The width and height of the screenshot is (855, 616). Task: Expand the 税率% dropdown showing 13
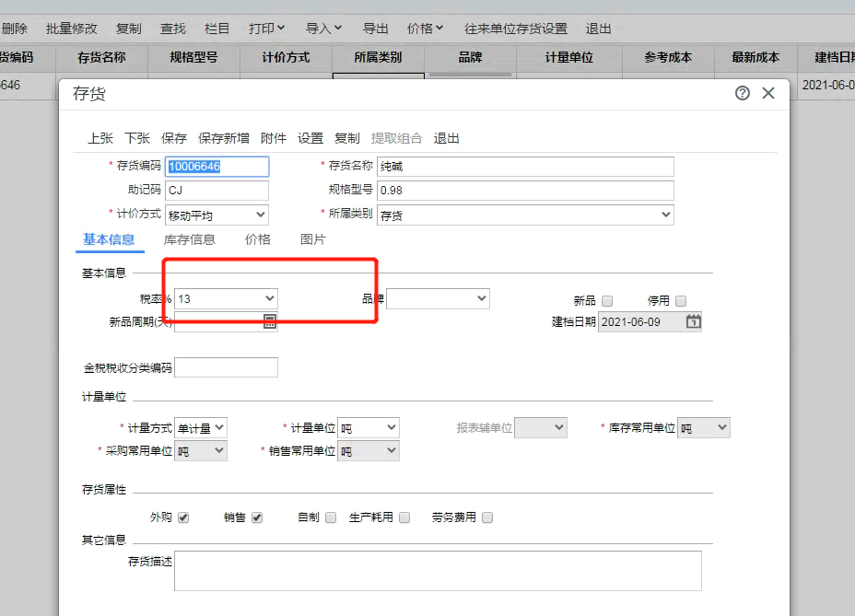click(226, 298)
